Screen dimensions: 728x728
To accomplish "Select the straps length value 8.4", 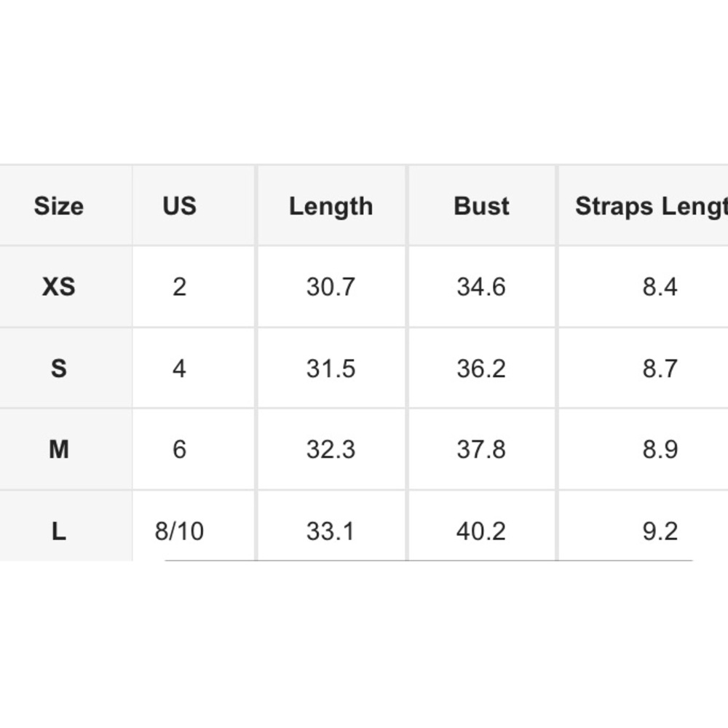I will click(660, 286).
